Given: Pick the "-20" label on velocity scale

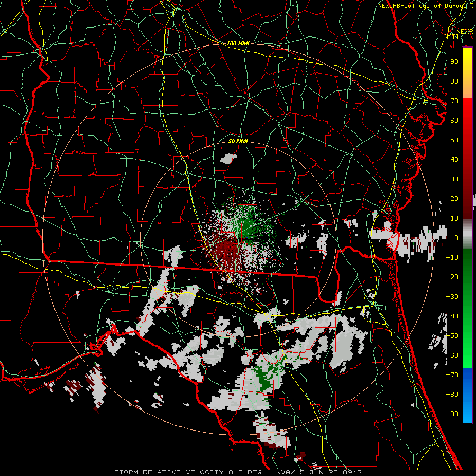Looking at the screenshot, I should point(452,277).
